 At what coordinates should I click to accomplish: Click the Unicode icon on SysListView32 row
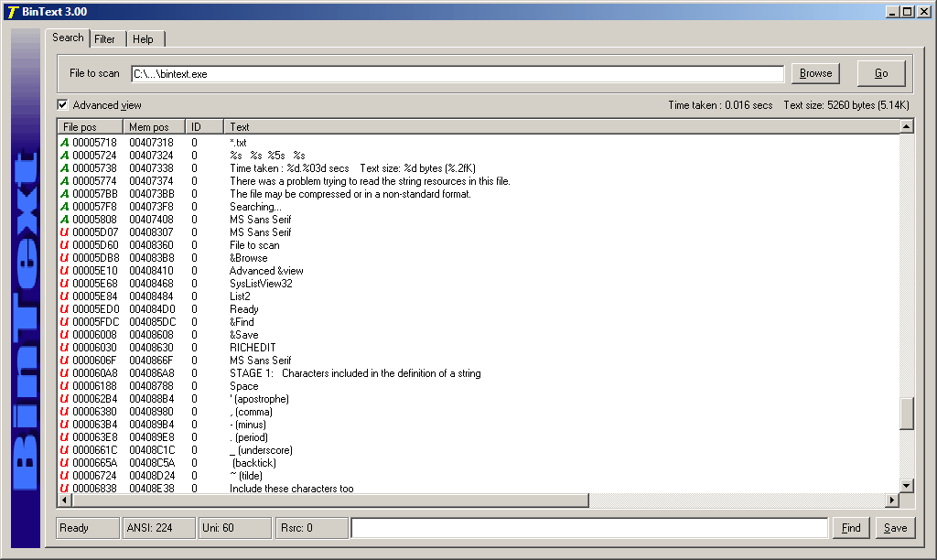tap(65, 284)
